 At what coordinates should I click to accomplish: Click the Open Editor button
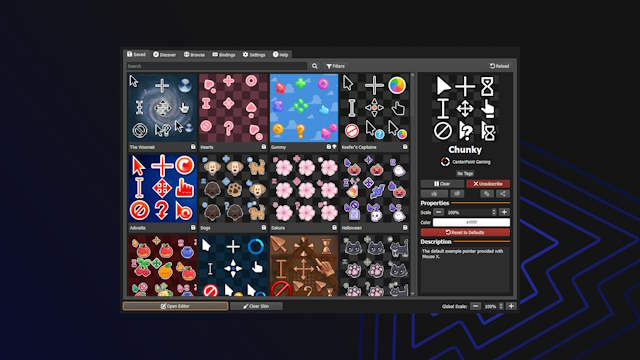pyautogui.click(x=176, y=306)
